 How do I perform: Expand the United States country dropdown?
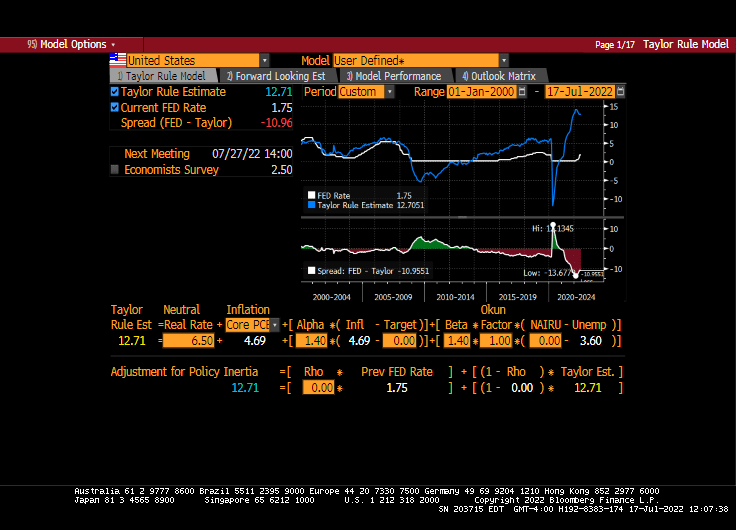click(264, 61)
